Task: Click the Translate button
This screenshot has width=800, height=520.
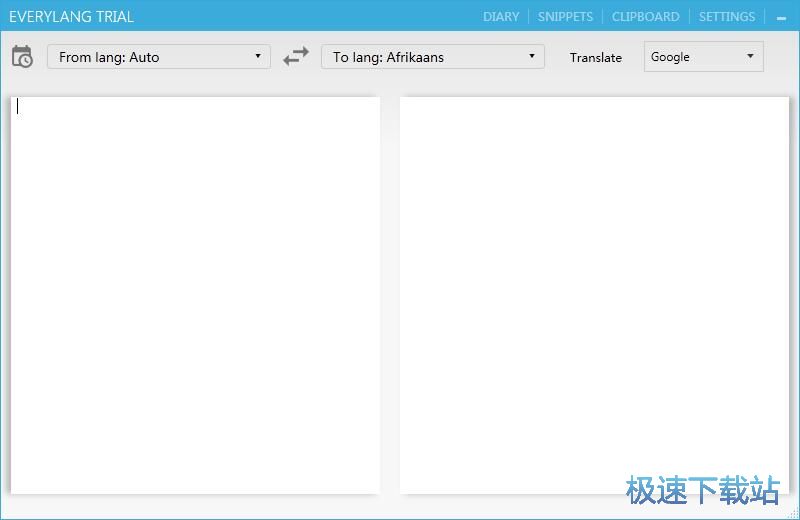Action: pos(595,58)
